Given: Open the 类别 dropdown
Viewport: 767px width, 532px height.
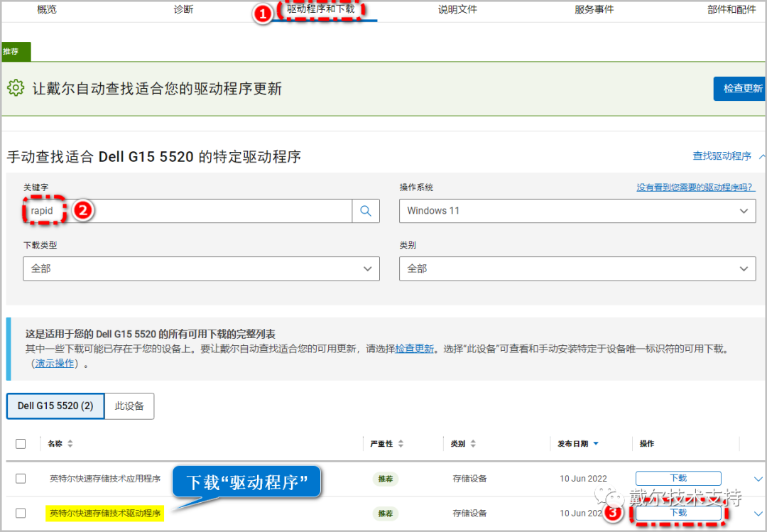Looking at the screenshot, I should 577,268.
